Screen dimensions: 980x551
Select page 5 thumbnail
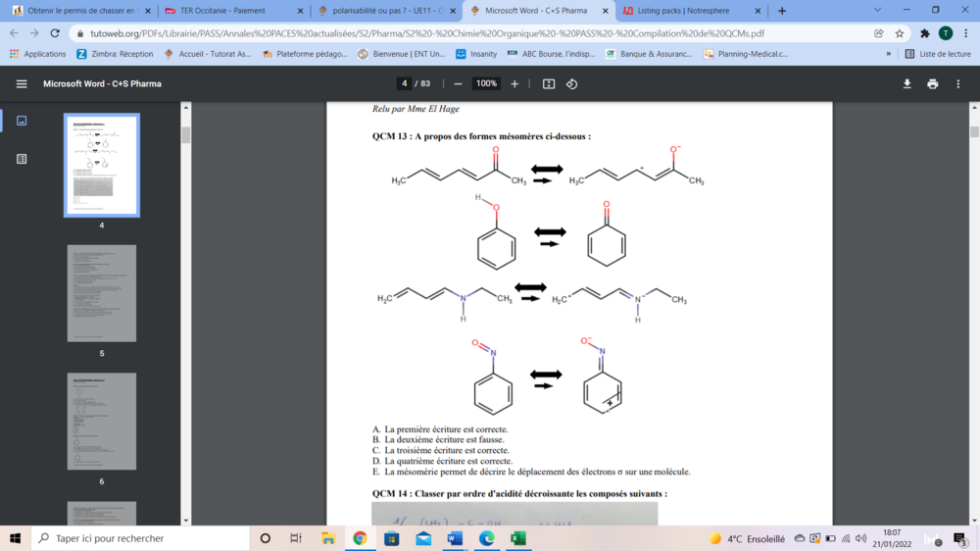[102, 293]
